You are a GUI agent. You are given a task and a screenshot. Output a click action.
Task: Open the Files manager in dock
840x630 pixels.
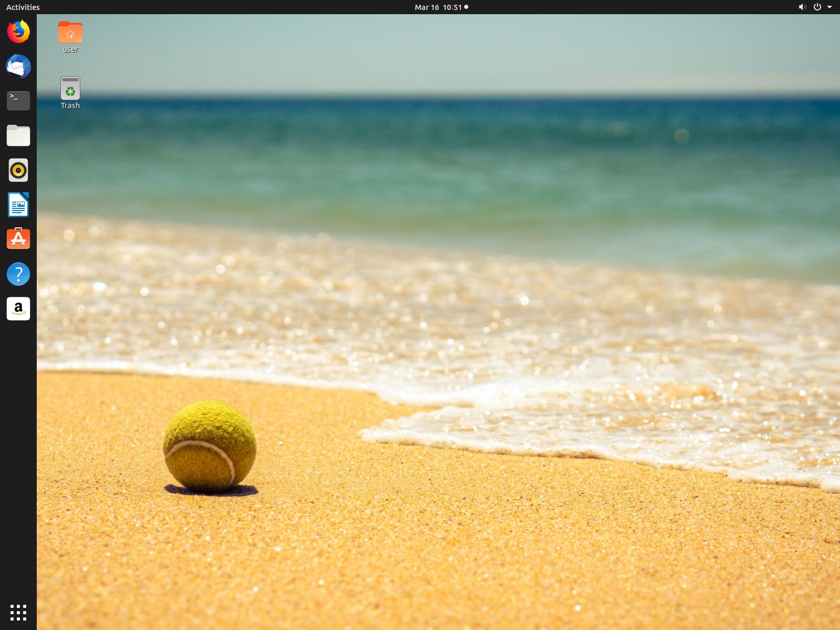point(18,135)
